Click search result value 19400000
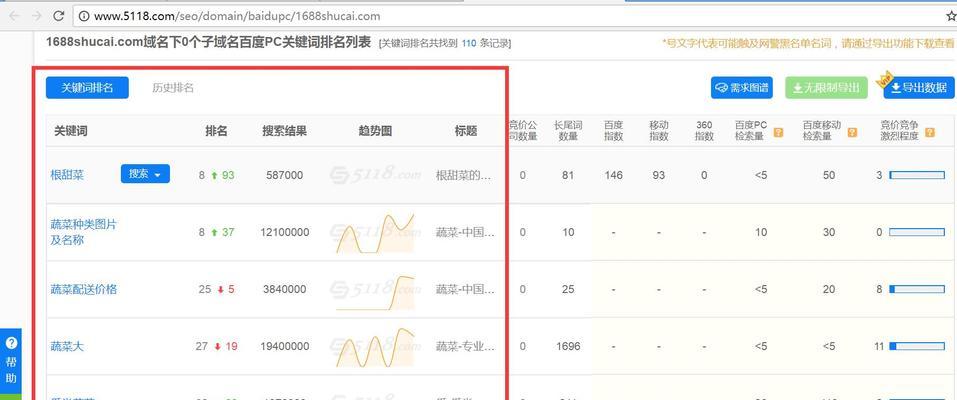 (284, 346)
